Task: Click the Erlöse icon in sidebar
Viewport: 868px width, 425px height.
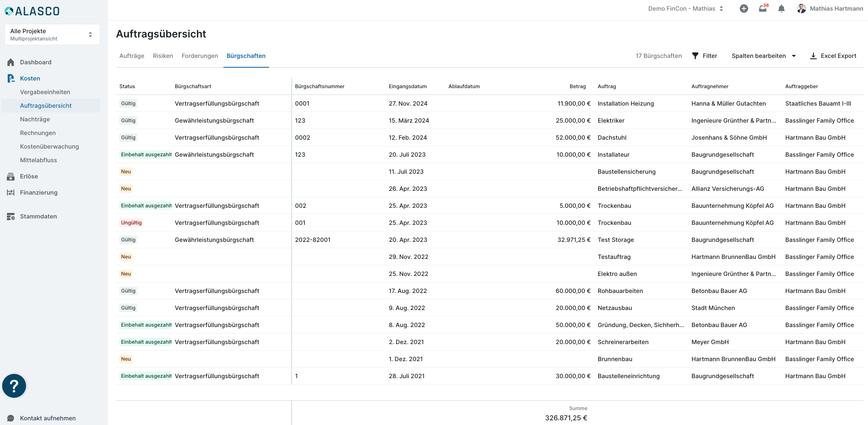Action: tap(11, 176)
